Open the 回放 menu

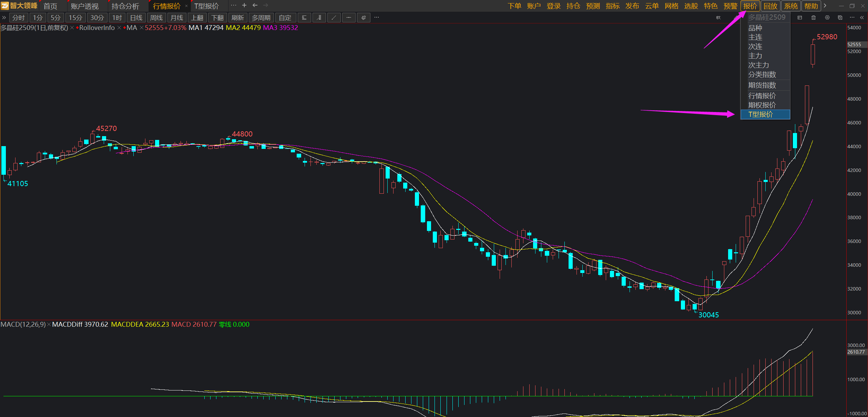[770, 6]
